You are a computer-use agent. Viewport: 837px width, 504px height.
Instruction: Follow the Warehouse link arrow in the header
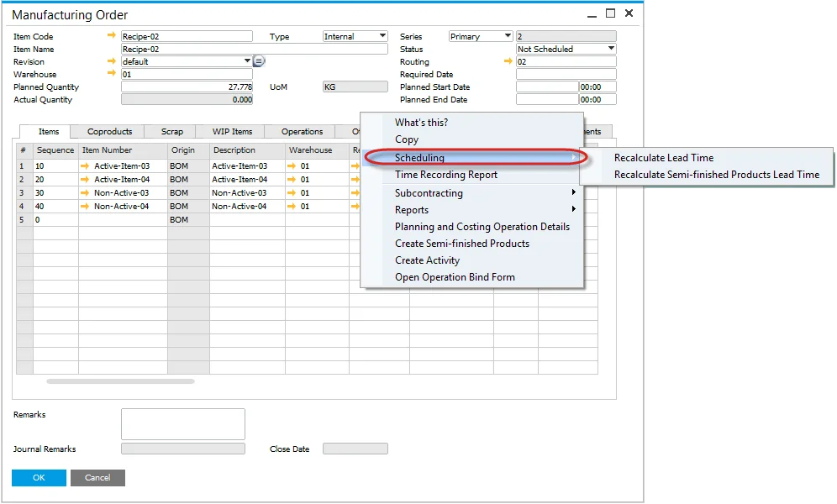click(x=113, y=74)
